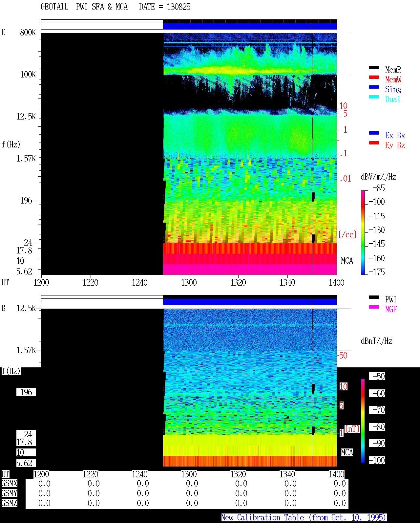
Task: Click the 1300 UT tick label under E panel
Action: click(189, 282)
